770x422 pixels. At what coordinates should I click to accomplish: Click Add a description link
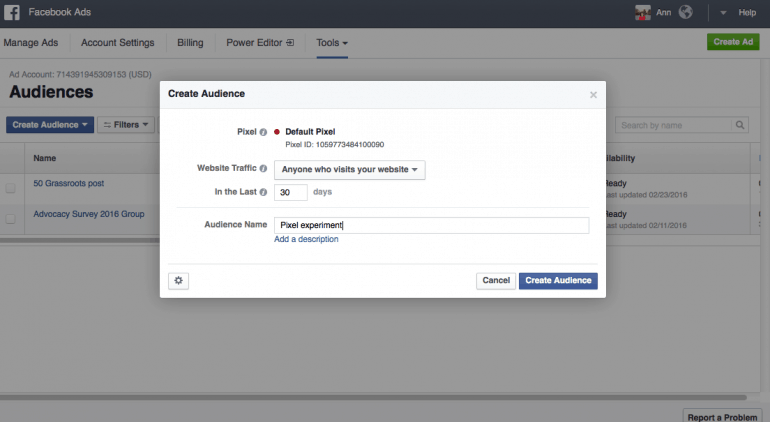tap(306, 239)
